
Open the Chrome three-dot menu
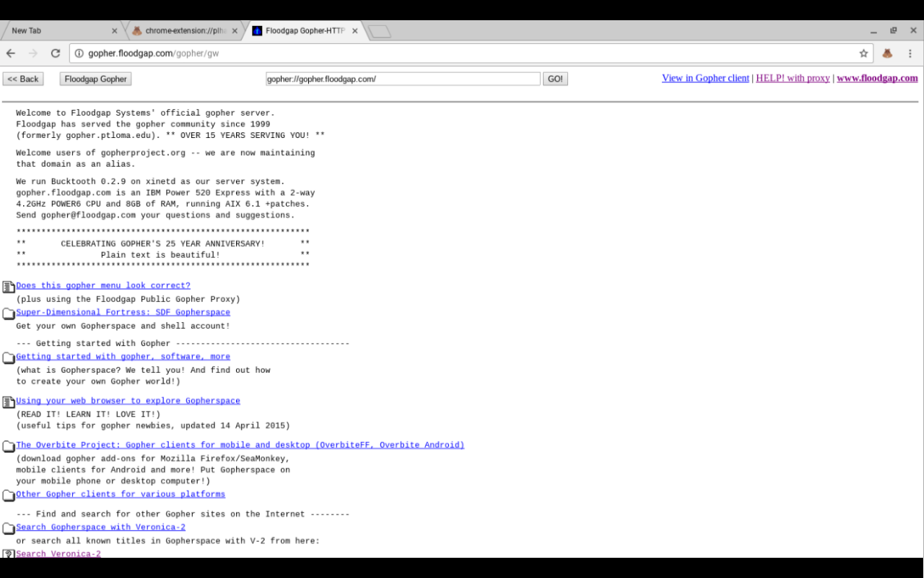pyautogui.click(x=910, y=53)
